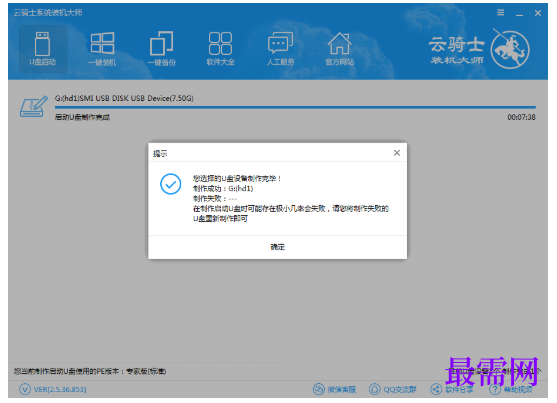Click the version icon beside VER
The height and width of the screenshot is (403, 557).
pos(25,389)
